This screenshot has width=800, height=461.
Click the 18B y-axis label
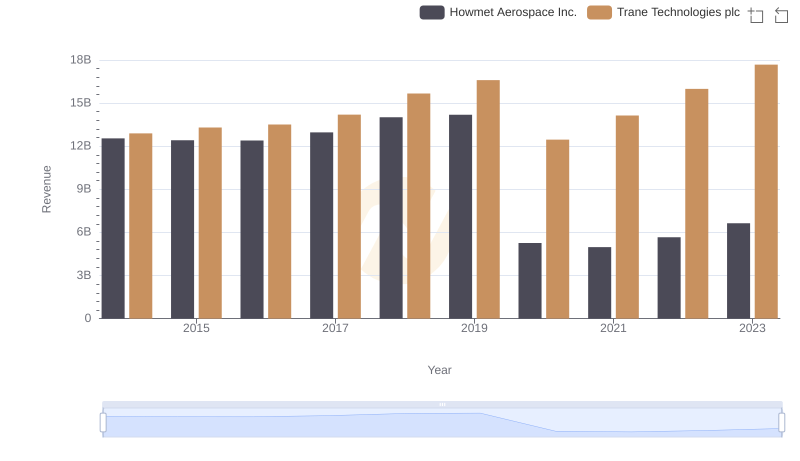tap(81, 60)
